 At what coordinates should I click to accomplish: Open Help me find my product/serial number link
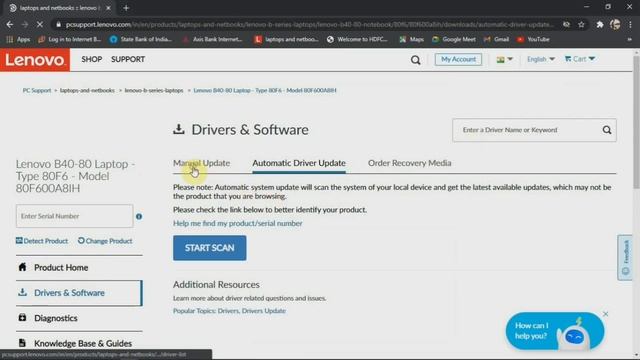point(238,223)
